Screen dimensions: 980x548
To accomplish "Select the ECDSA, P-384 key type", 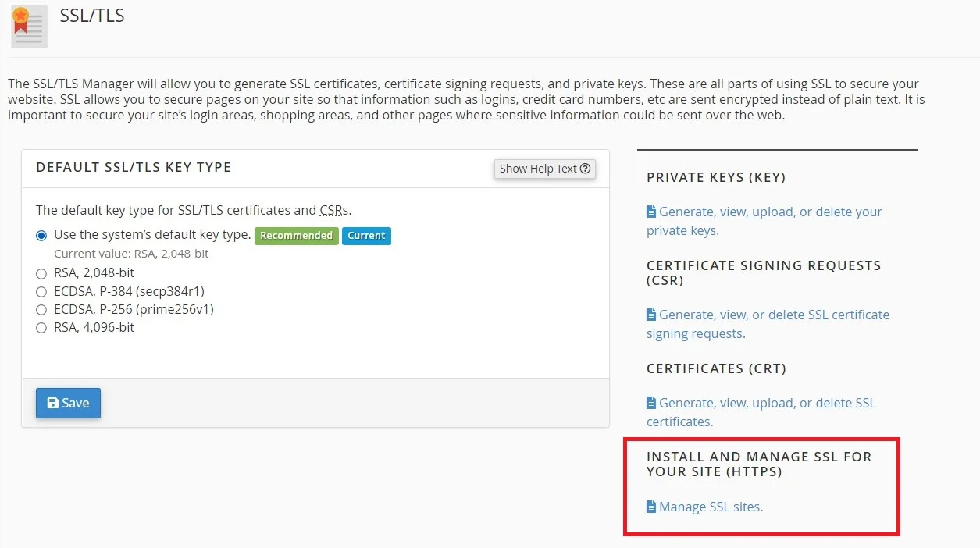I will (x=41, y=291).
